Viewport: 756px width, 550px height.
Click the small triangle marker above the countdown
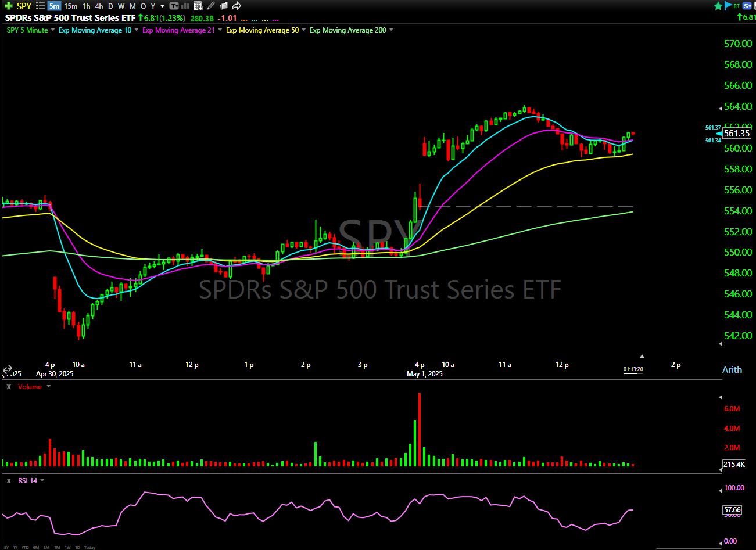(642, 356)
